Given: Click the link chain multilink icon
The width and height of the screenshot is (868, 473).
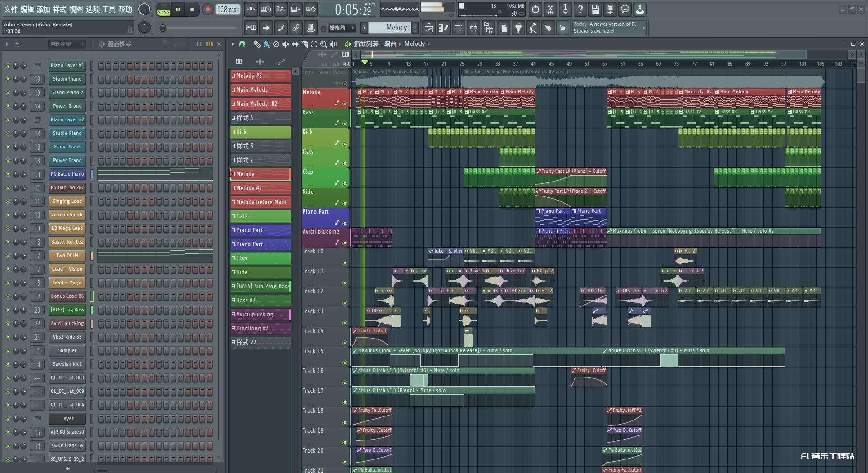Looking at the screenshot, I should [x=296, y=28].
